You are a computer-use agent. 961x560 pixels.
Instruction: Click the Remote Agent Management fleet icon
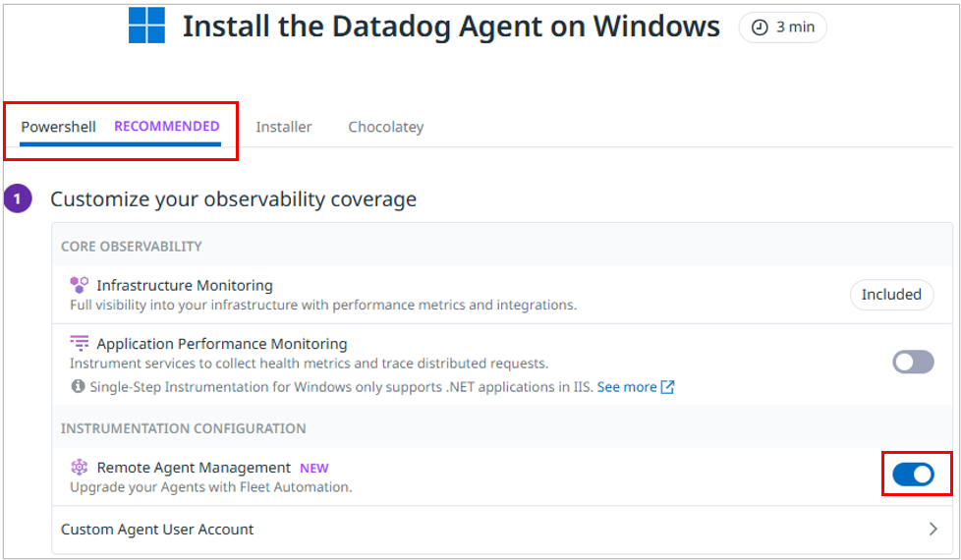80,468
